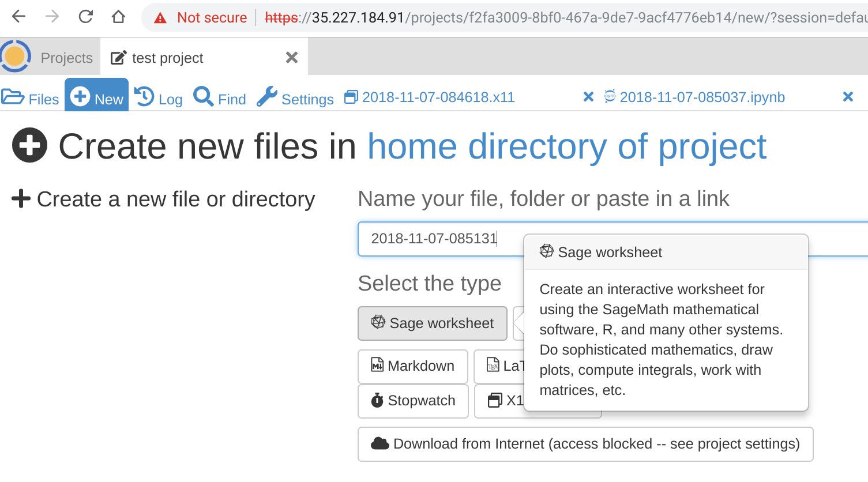
Task: Switch to 2018-11-07-085037.ipynb notebook tab
Action: [x=702, y=97]
